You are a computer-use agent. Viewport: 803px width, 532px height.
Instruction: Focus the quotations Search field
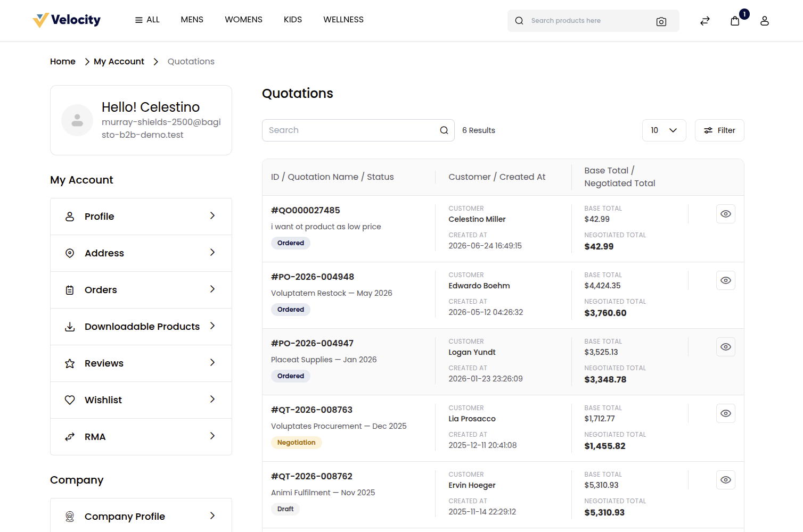click(x=351, y=130)
